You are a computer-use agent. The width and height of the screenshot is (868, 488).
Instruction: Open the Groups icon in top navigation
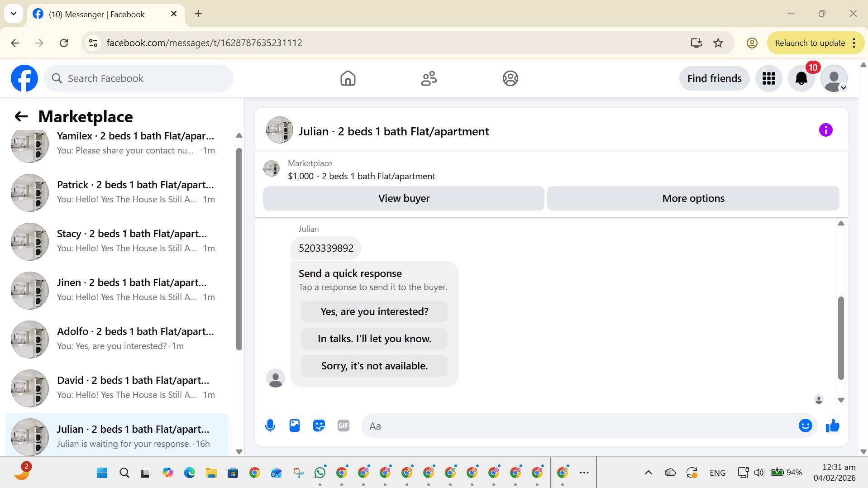[x=510, y=78]
